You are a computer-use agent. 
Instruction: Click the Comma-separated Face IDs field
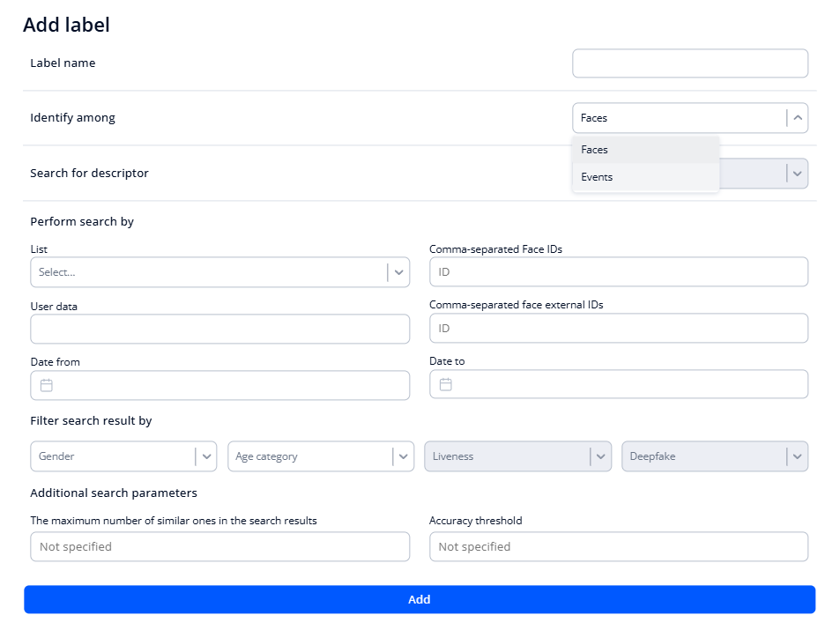[x=617, y=271]
